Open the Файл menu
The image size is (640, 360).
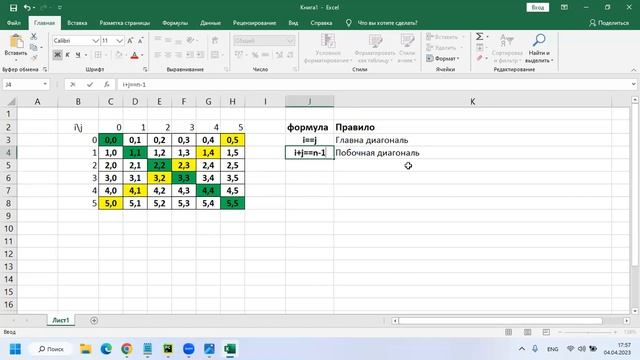[14, 23]
